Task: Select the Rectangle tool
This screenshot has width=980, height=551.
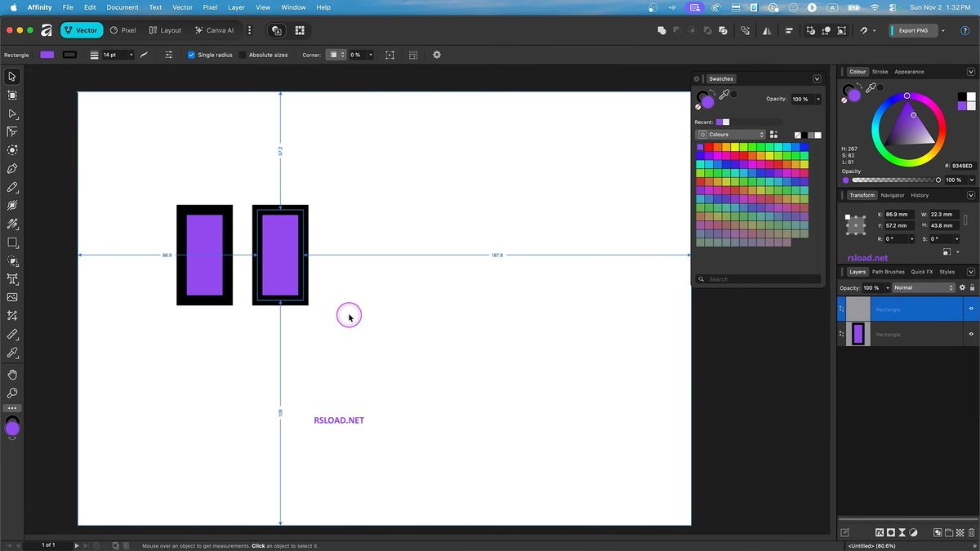Action: pos(11,242)
